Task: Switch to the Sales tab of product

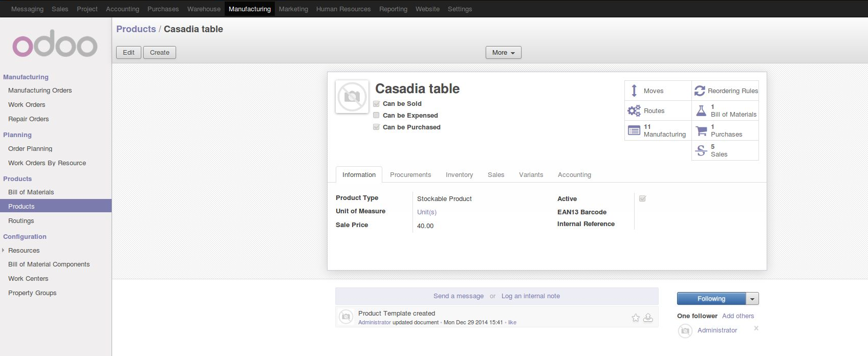Action: (496, 175)
